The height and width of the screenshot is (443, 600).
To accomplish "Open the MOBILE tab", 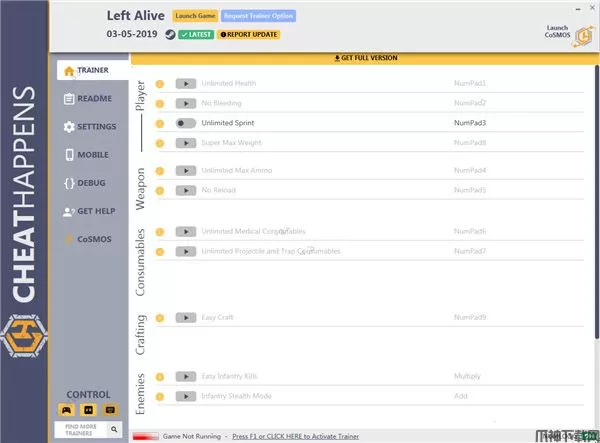I will tap(86, 155).
